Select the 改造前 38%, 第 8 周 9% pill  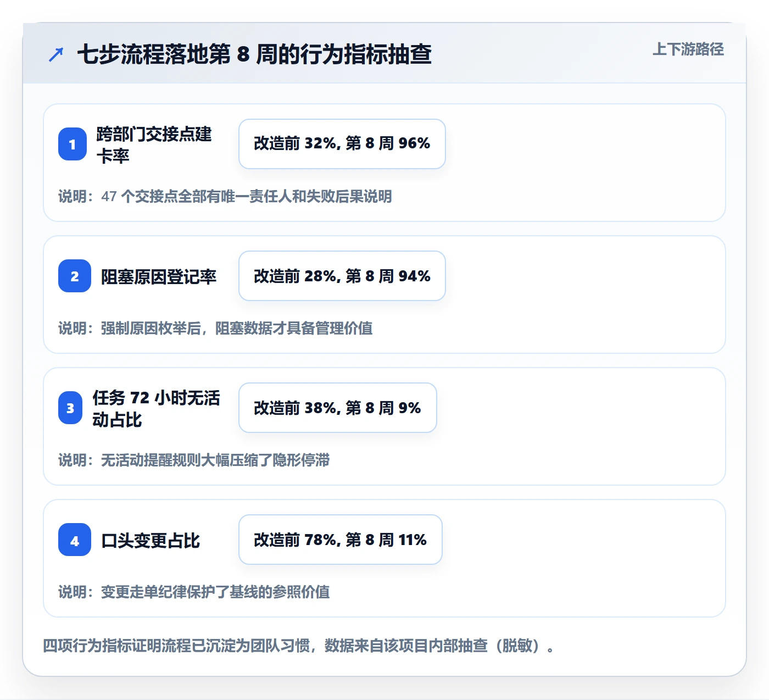click(338, 408)
